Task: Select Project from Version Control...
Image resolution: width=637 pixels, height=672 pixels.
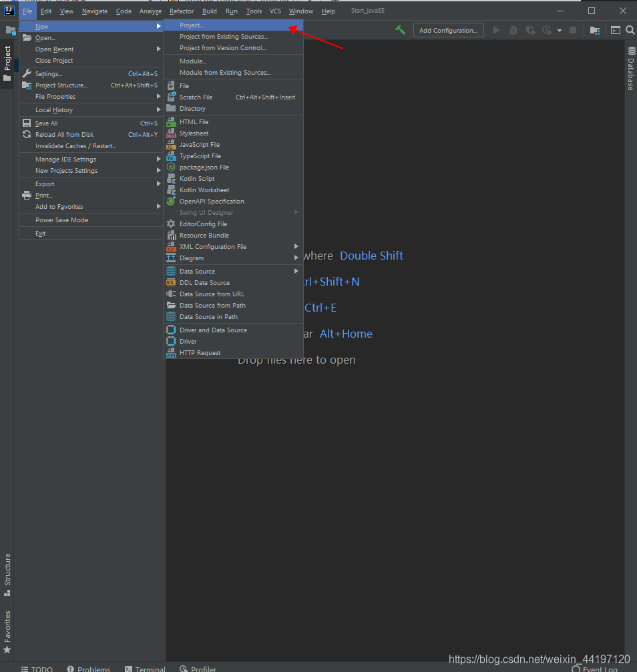Action: click(x=222, y=48)
